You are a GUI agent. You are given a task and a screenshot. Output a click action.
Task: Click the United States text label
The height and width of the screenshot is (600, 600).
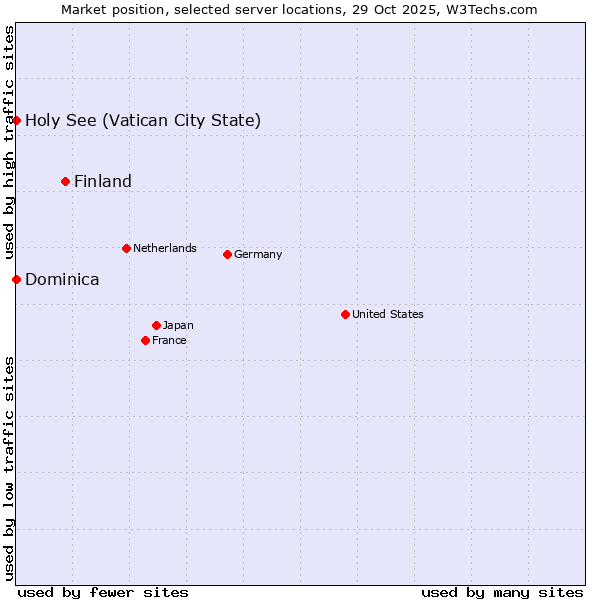388,314
